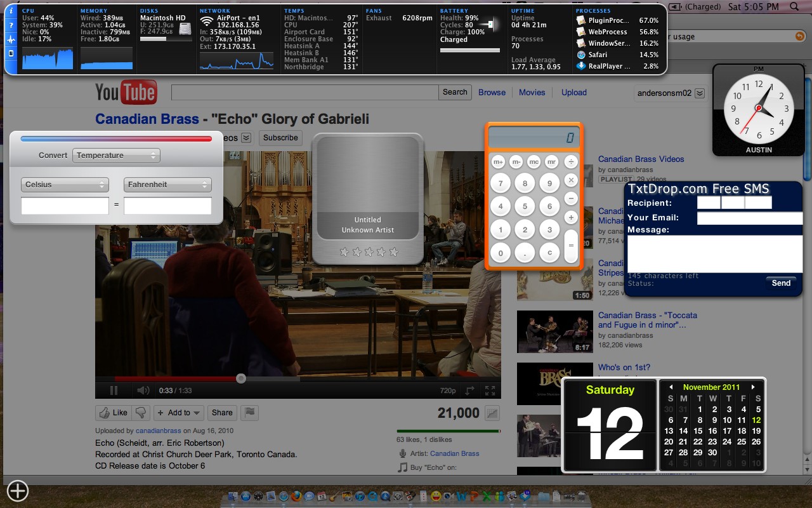Open Canadian Brass Videos playlist link

pyautogui.click(x=641, y=159)
